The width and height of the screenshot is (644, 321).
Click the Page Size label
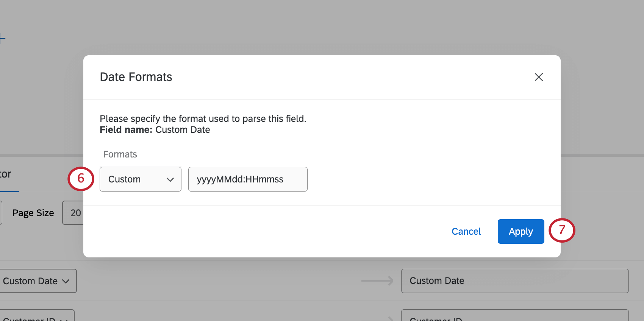coord(33,213)
